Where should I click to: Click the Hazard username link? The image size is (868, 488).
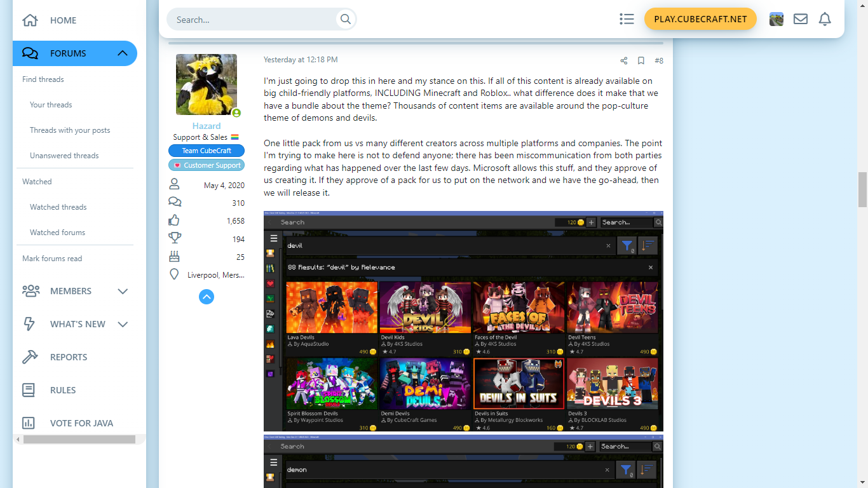click(207, 126)
